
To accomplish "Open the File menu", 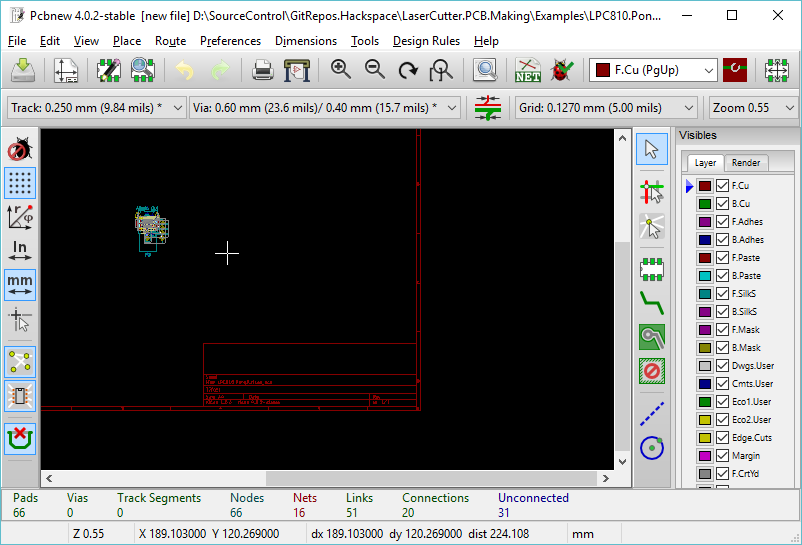I will coord(17,41).
